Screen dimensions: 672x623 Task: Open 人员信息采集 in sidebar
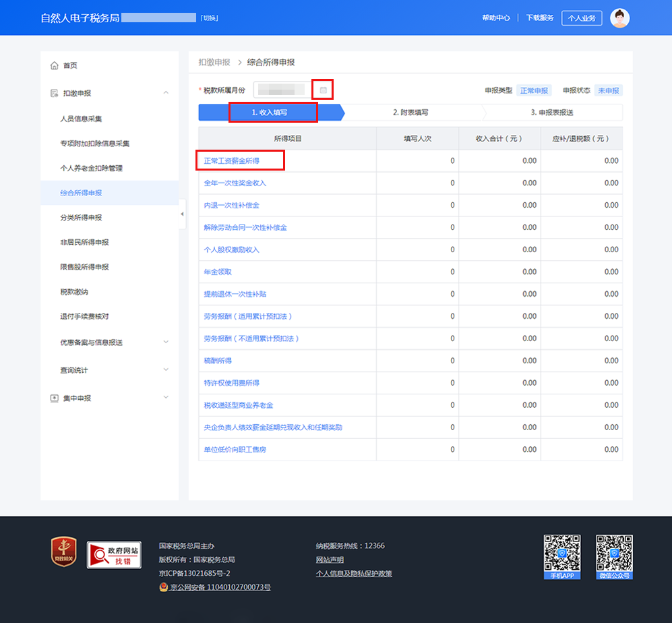81,119
